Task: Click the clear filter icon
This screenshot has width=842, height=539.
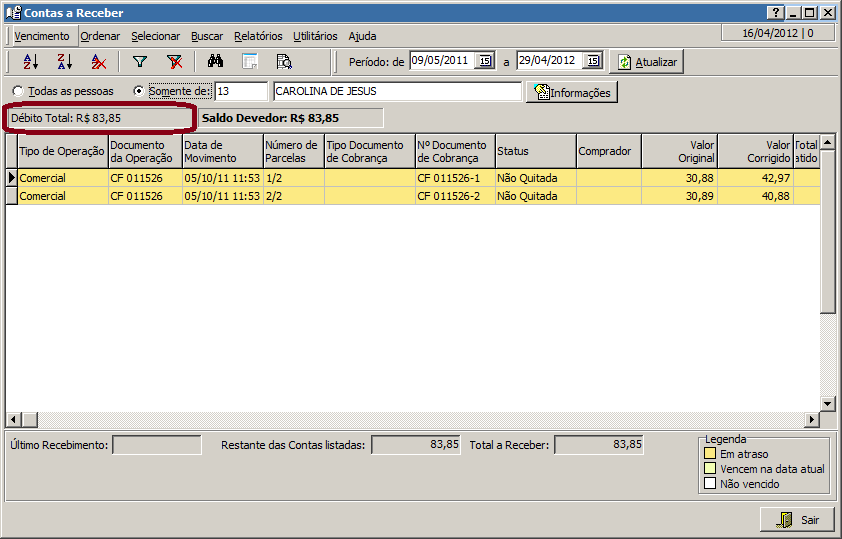Action: 174,62
